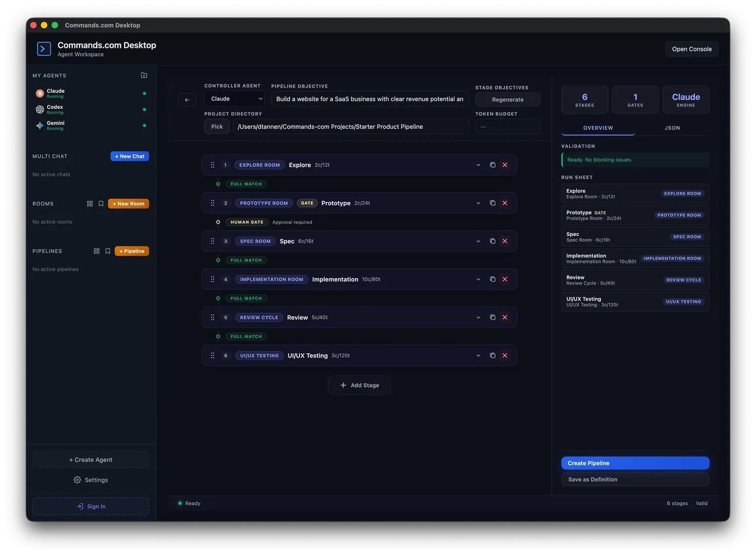Screen dimensions: 756x556
Task: Delete the Spec stage with red X
Action: (505, 241)
